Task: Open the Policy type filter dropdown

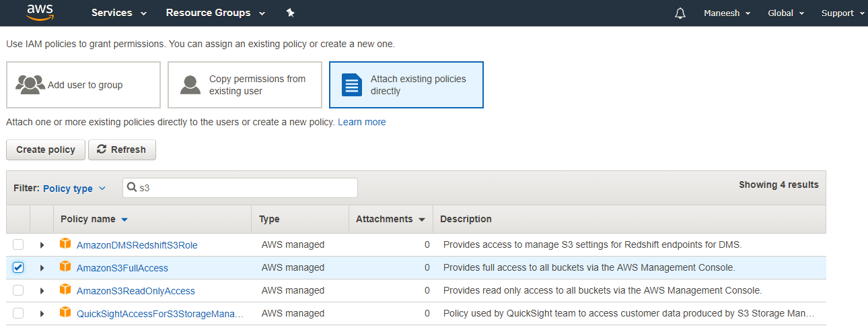Action: (x=74, y=189)
